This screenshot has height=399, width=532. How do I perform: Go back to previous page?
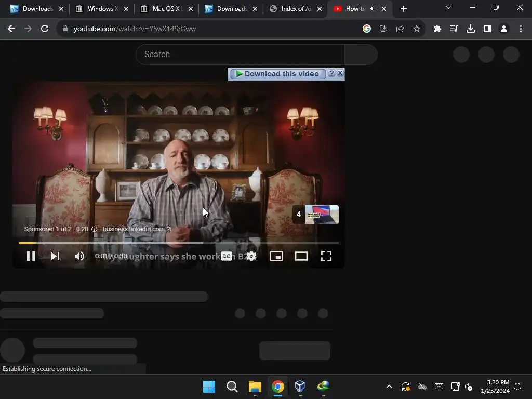11,29
